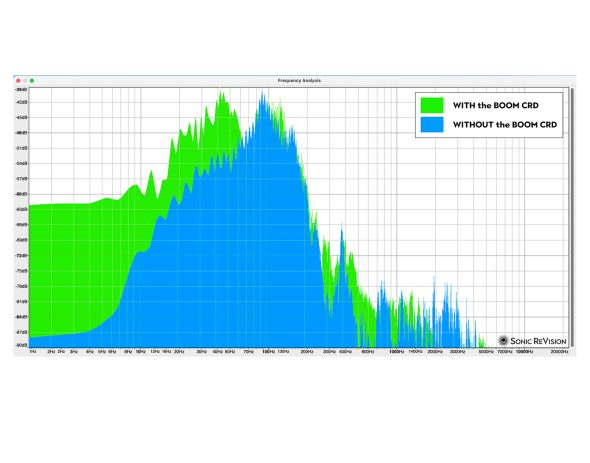Viewport: 590px width, 463px height.
Task: Click the 1000Hz frequency axis label
Action: pyautogui.click(x=396, y=352)
